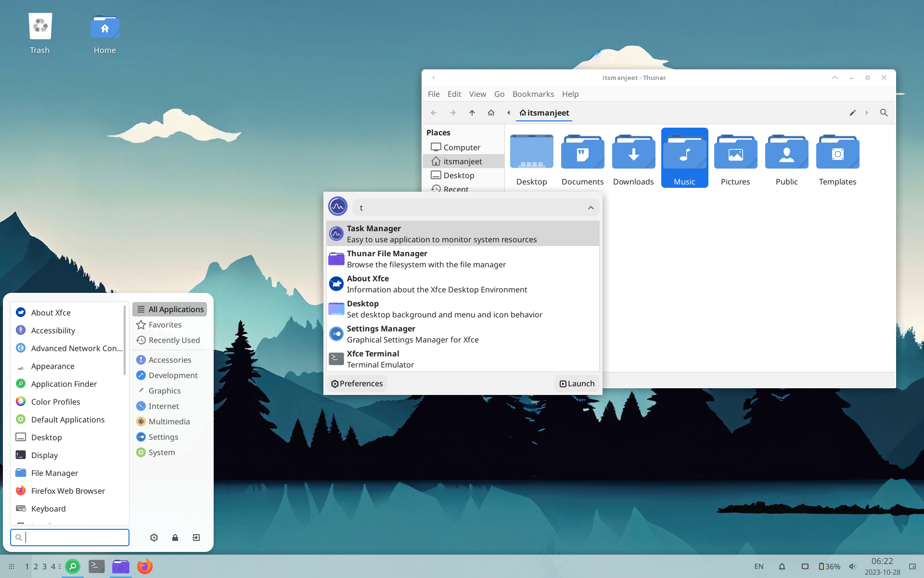Click the Launch button
The height and width of the screenshot is (578, 924).
(x=577, y=383)
